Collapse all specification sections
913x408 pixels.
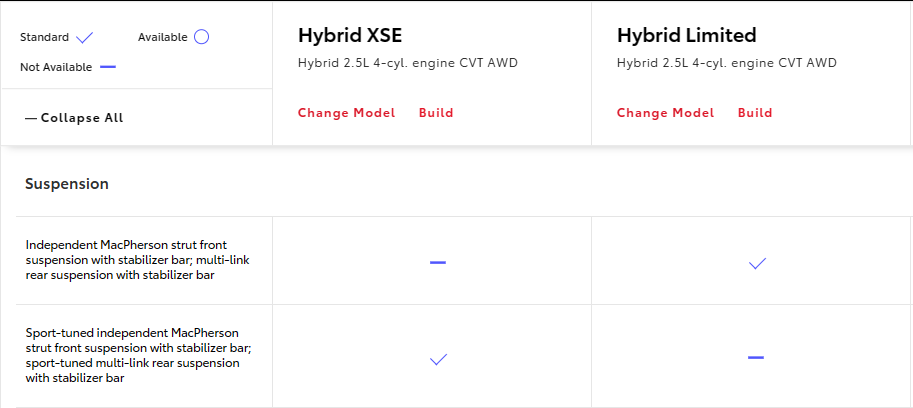pyautogui.click(x=74, y=118)
